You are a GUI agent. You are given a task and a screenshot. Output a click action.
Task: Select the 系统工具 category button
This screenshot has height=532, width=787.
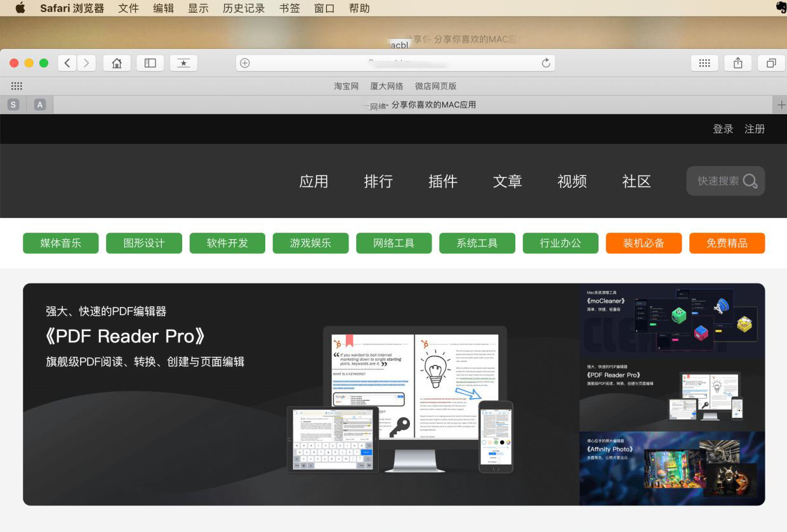pos(477,243)
